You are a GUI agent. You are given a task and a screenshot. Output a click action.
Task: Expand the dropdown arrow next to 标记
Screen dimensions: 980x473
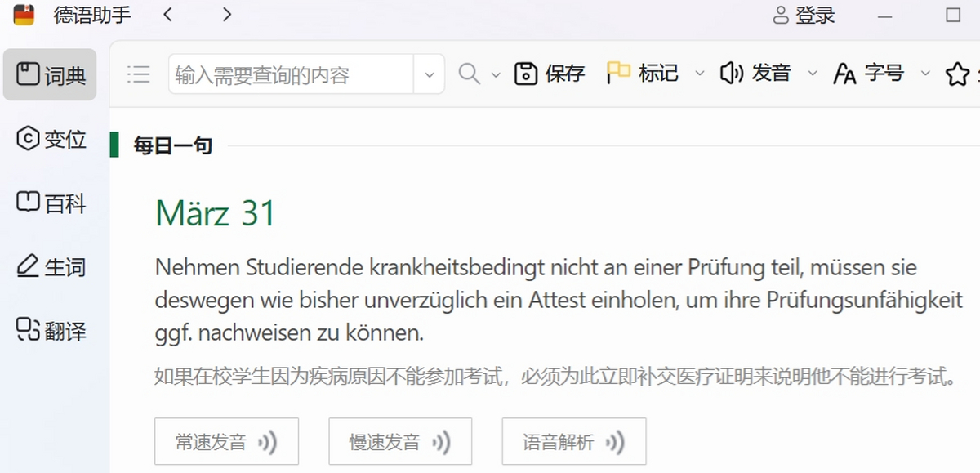click(x=699, y=74)
